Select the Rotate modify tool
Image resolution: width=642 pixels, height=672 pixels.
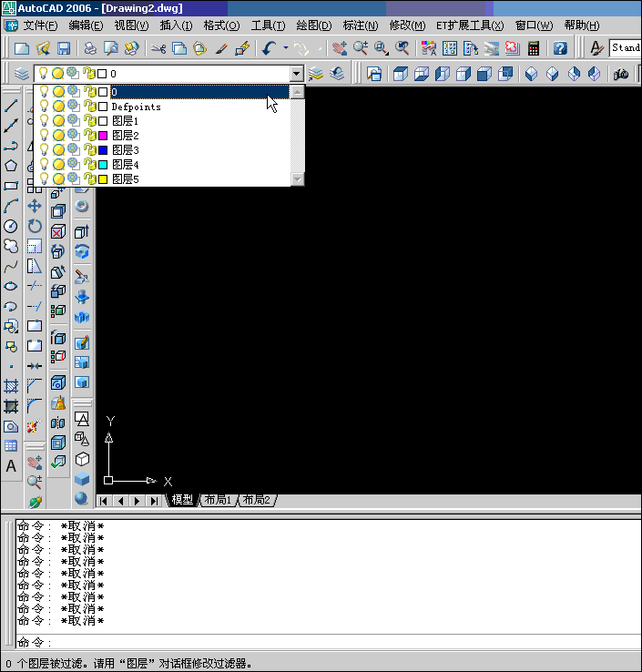(35, 227)
